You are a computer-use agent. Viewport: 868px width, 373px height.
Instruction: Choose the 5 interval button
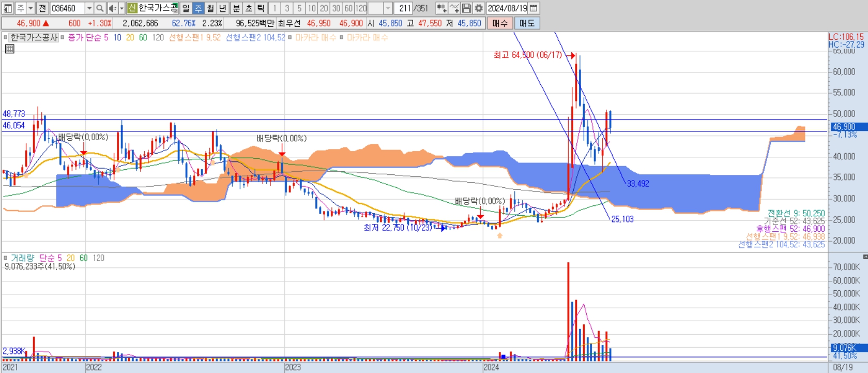click(x=299, y=8)
